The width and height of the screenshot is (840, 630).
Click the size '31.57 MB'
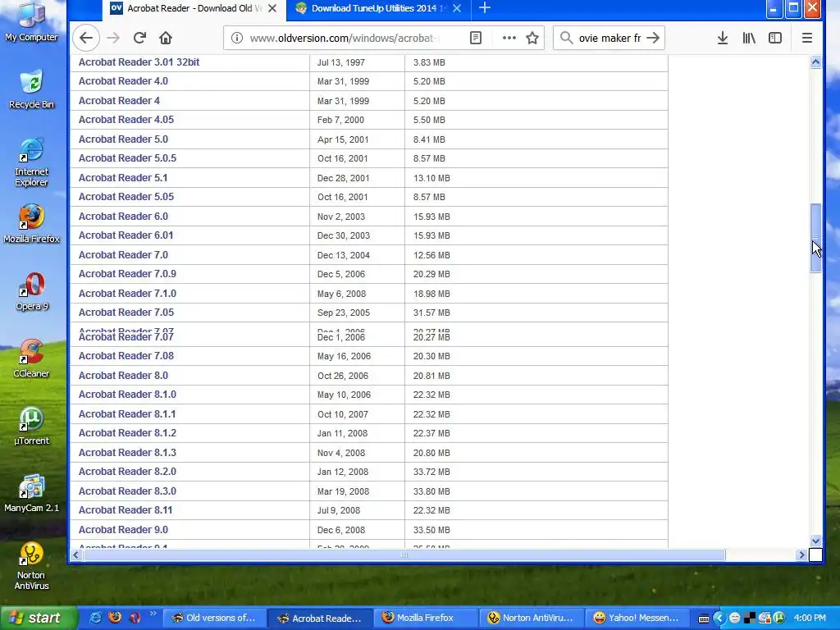click(x=431, y=313)
